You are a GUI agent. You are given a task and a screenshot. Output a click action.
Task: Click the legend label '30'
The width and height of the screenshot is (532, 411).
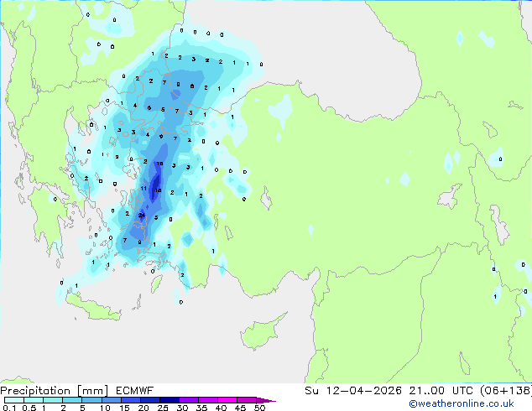click(182, 408)
